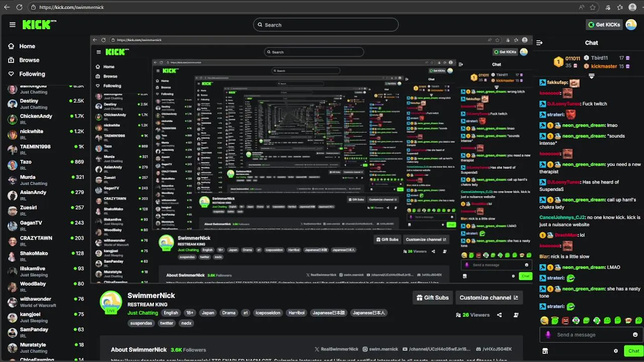The width and height of the screenshot is (644, 362).
Task: Click leaderboard user kickmaster
Action: point(603,66)
